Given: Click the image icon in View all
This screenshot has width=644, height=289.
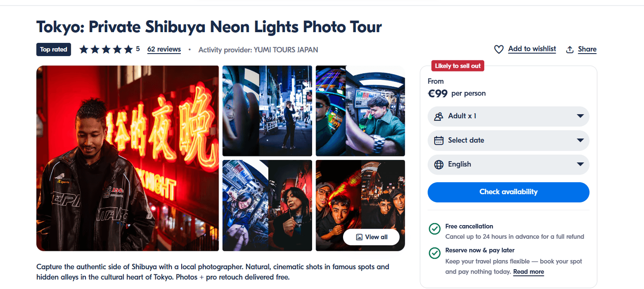Looking at the screenshot, I should (x=359, y=237).
